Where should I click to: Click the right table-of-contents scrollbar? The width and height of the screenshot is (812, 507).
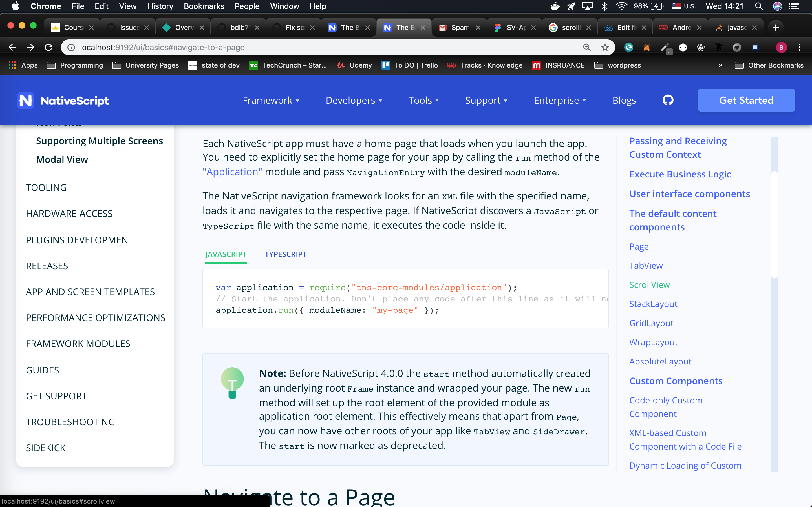774,225
